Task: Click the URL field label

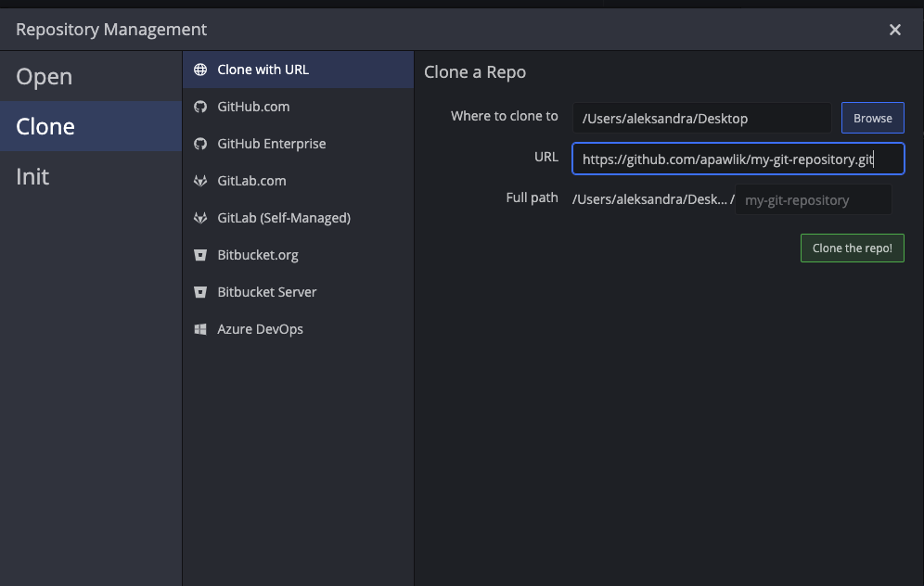Action: [546, 157]
